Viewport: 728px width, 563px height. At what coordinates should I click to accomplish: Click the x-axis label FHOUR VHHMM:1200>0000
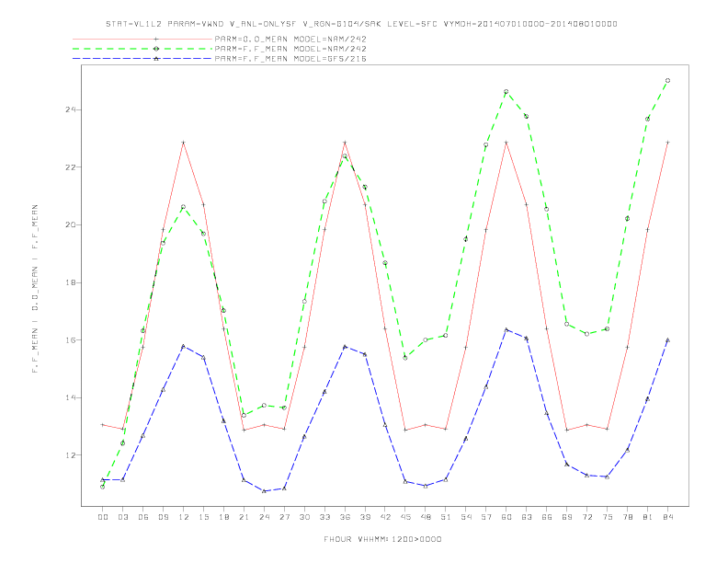(x=382, y=539)
